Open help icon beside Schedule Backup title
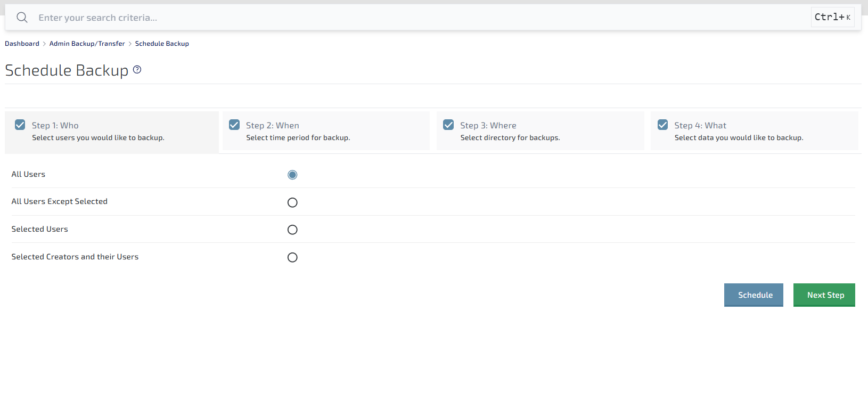The height and width of the screenshot is (400, 868). click(137, 70)
